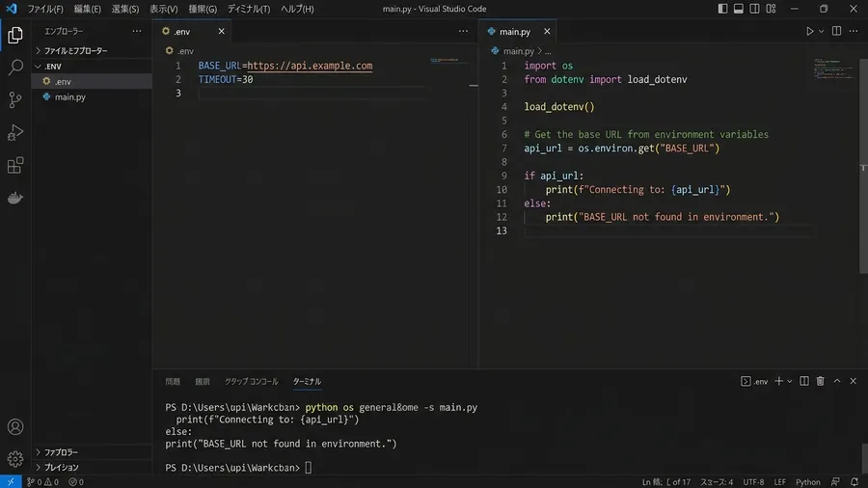Open the api.example.com URL link in .env
This screenshot has width=868, height=488.
coord(310,66)
